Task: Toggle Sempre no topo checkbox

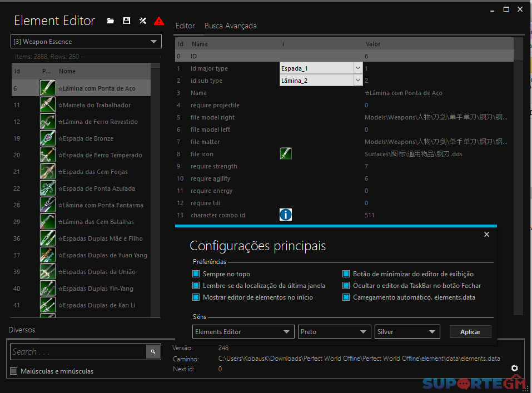Action: (196, 274)
